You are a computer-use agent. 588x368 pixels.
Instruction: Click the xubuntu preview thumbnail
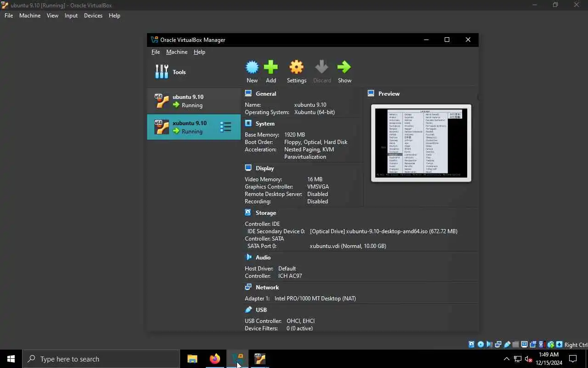click(421, 143)
